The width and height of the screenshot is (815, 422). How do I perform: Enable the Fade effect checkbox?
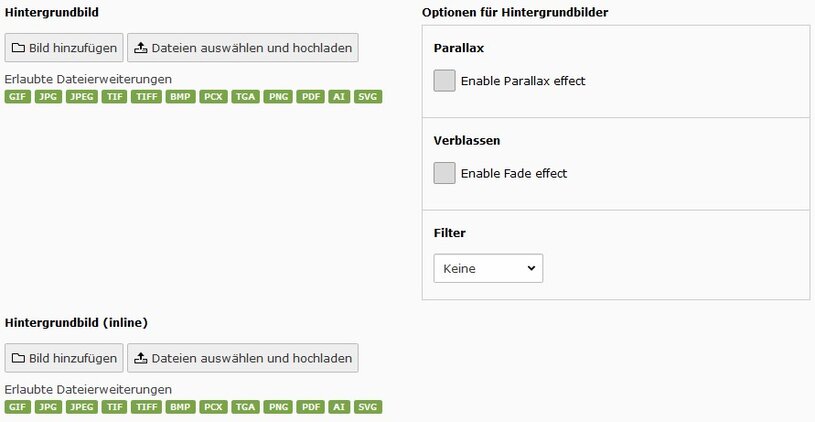click(x=445, y=173)
